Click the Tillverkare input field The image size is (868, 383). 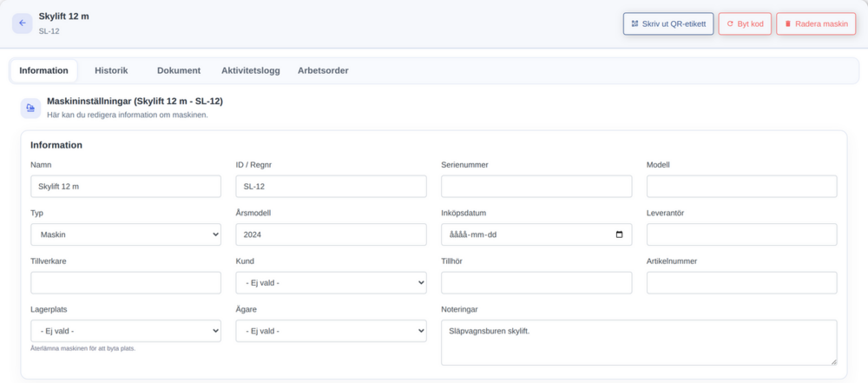point(126,282)
